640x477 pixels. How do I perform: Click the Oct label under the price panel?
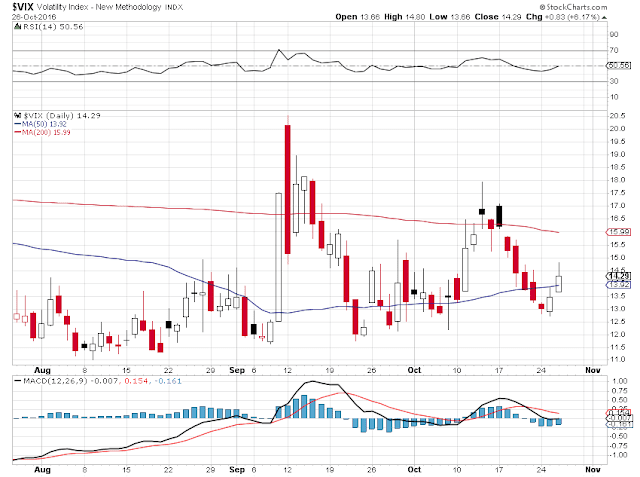coord(414,370)
